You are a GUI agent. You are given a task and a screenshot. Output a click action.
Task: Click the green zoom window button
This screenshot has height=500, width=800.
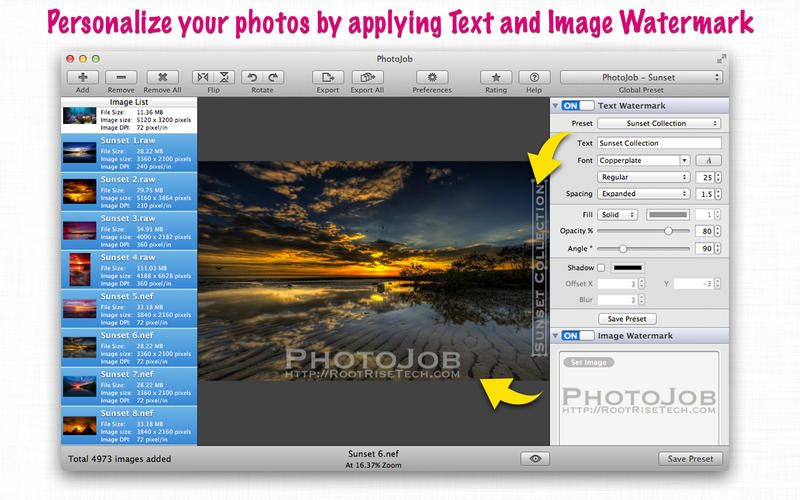pos(95,59)
